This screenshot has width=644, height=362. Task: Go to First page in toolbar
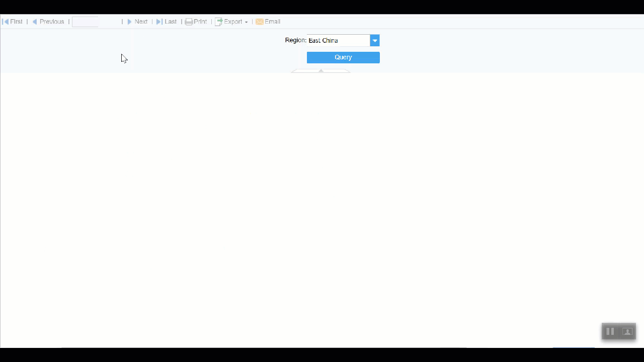pyautogui.click(x=13, y=22)
